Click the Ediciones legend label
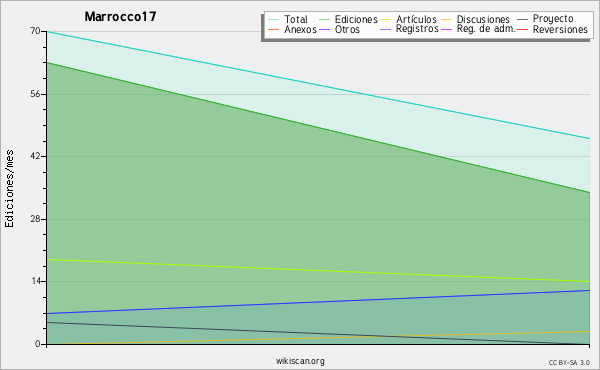Viewport: 600px width, 370px height. tap(356, 20)
